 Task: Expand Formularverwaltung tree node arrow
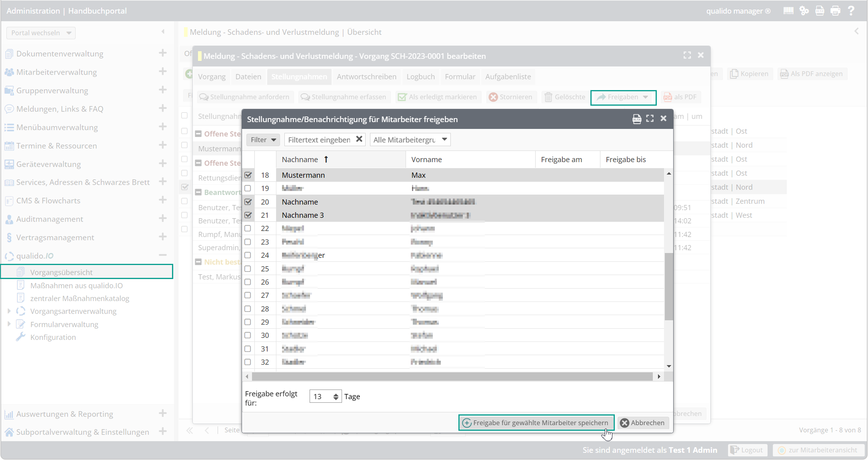9,324
